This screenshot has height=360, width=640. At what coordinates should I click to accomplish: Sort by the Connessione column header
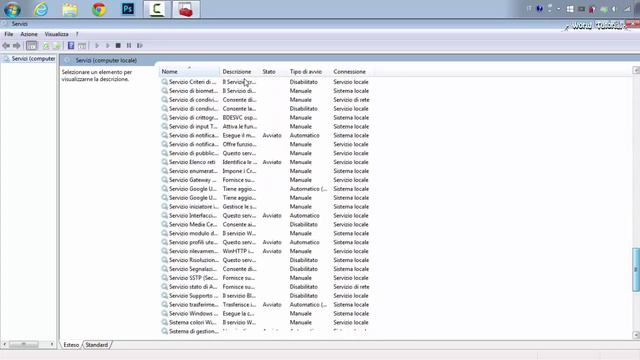point(352,71)
